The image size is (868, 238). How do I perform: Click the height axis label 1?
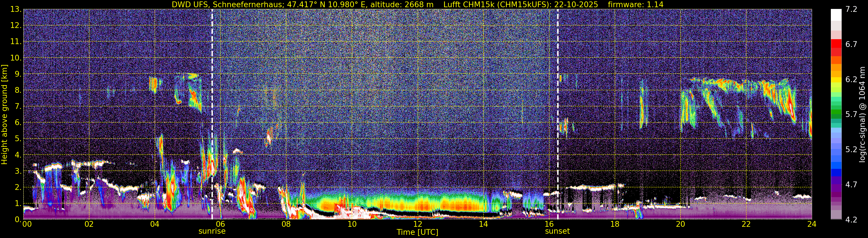18,203
